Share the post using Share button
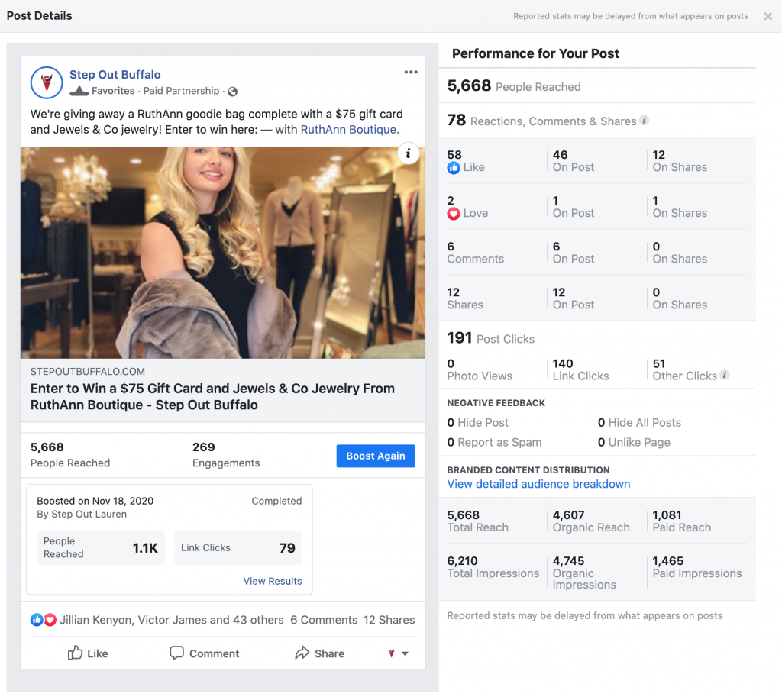The height and width of the screenshot is (700, 782). point(320,653)
